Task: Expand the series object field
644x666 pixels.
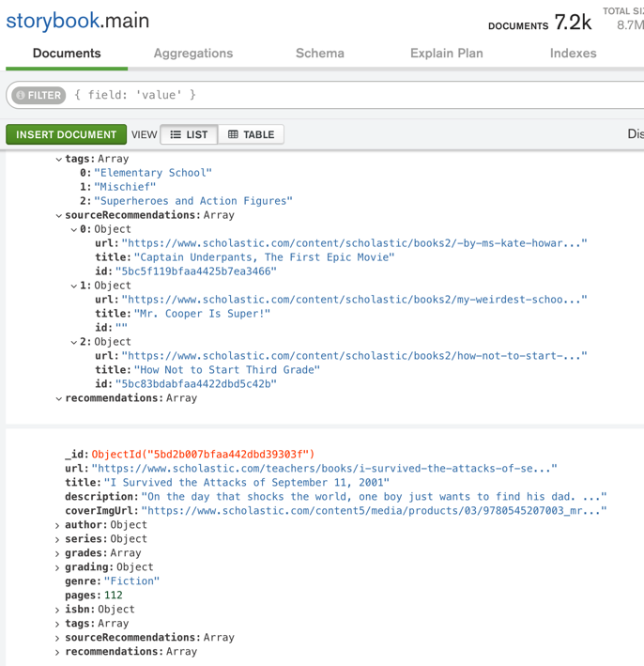Action: (57, 540)
